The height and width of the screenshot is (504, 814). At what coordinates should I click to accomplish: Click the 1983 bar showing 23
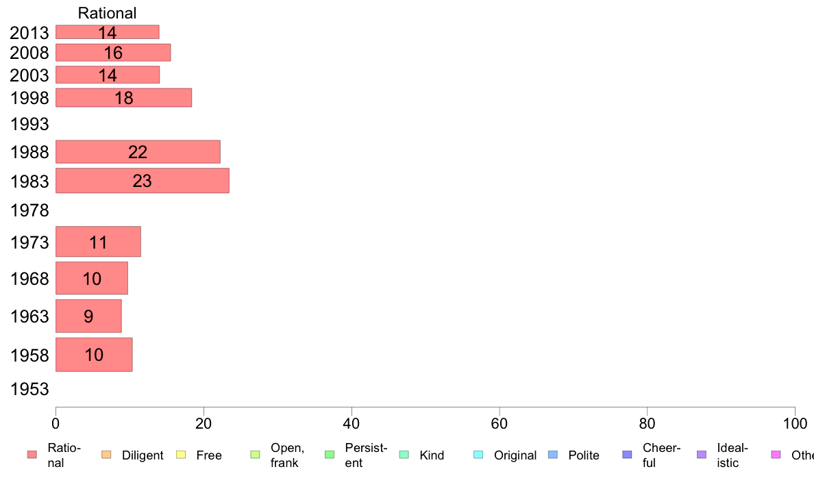143,181
